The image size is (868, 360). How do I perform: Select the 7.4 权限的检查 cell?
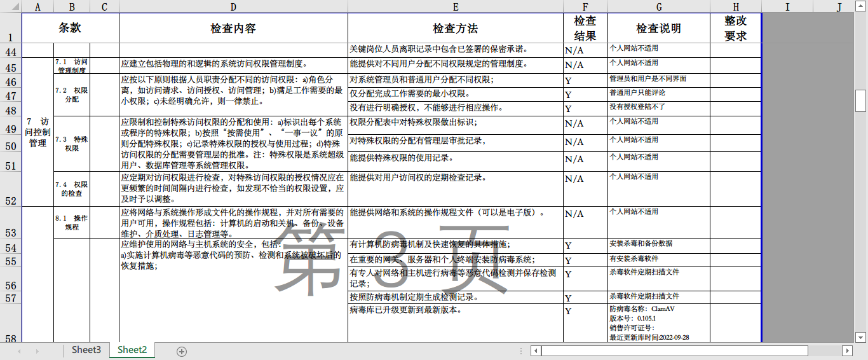72,189
